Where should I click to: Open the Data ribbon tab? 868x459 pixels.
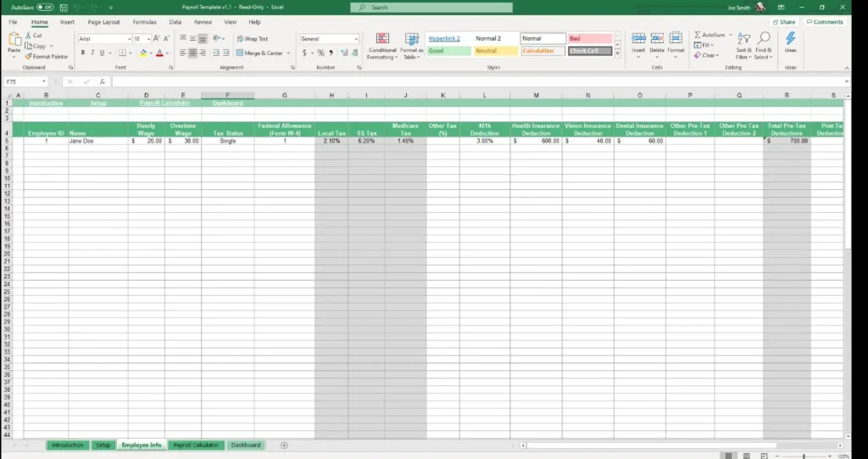coord(175,22)
